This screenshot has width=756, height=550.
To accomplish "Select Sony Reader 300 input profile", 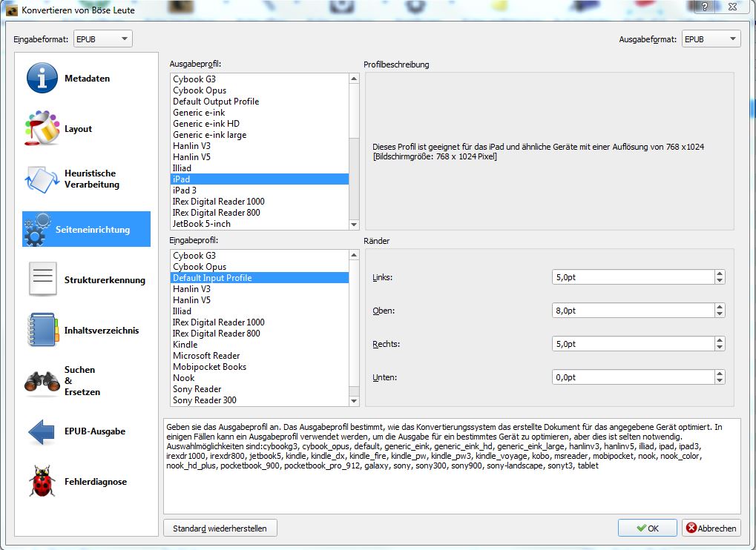I will pos(260,400).
